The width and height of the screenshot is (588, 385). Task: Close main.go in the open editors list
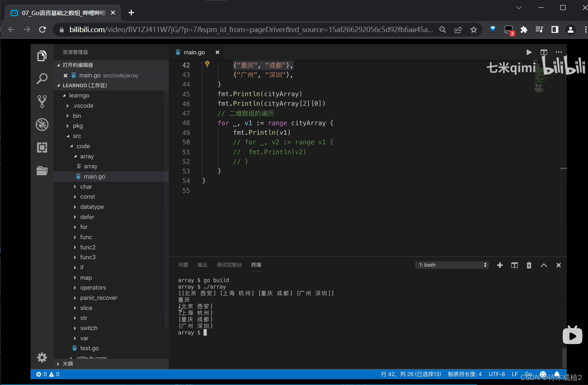click(x=65, y=75)
